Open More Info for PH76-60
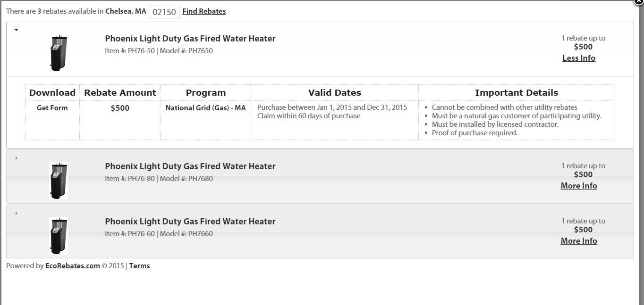Viewport: 644px width, 305px height. click(x=579, y=241)
